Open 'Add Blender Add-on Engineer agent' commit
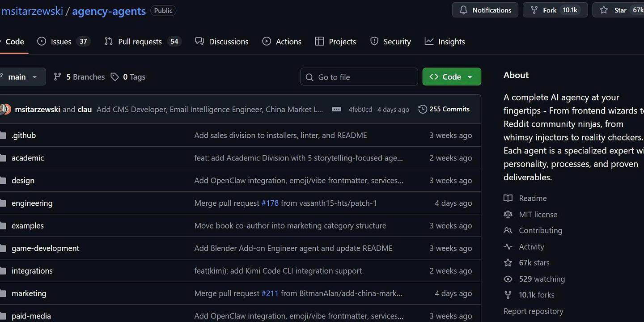Image resolution: width=644 pixels, height=322 pixels. [x=293, y=248]
